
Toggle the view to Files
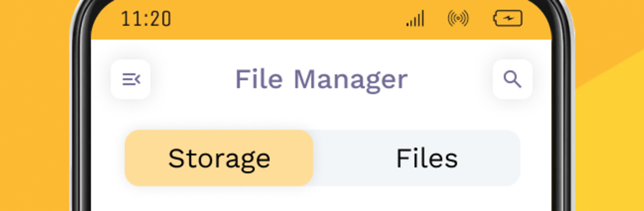tap(427, 158)
